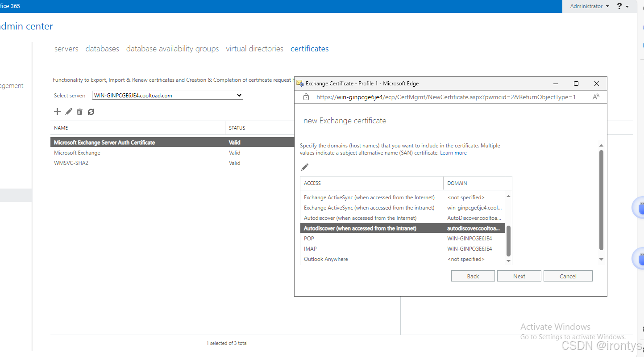This screenshot has width=644, height=357.
Task: Click the dialog page scroll up arrow
Action: point(601,146)
